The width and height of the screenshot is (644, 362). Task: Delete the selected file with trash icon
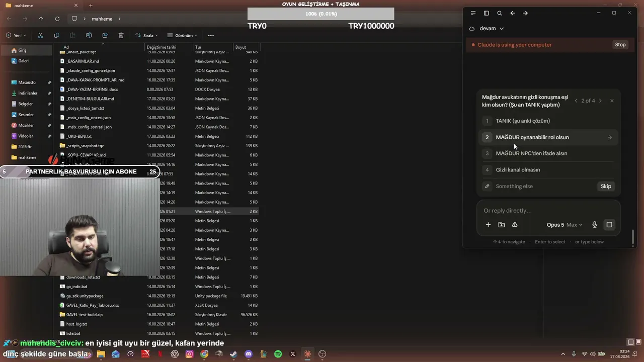121,35
